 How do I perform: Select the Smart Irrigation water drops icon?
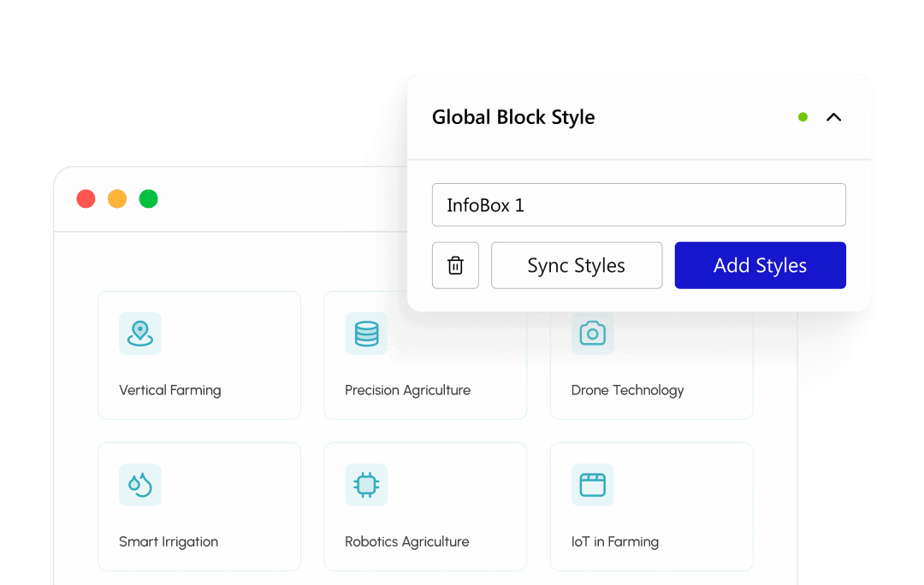tap(139, 485)
